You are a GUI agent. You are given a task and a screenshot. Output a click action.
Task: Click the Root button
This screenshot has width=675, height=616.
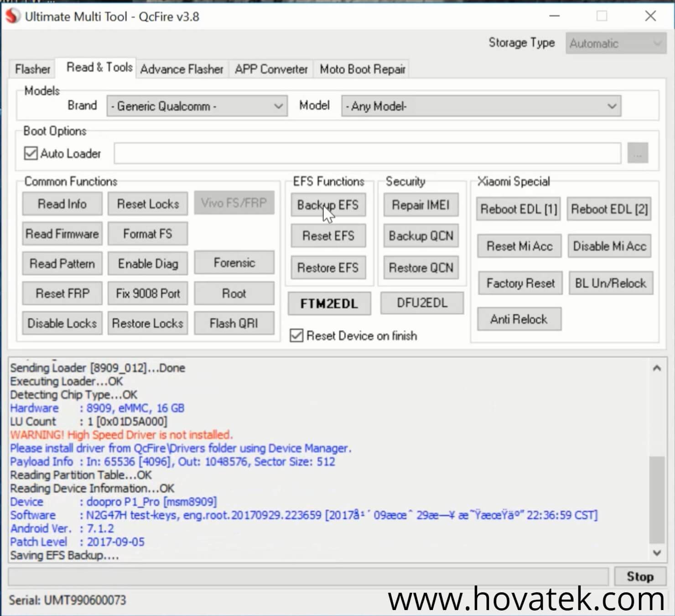(x=234, y=293)
